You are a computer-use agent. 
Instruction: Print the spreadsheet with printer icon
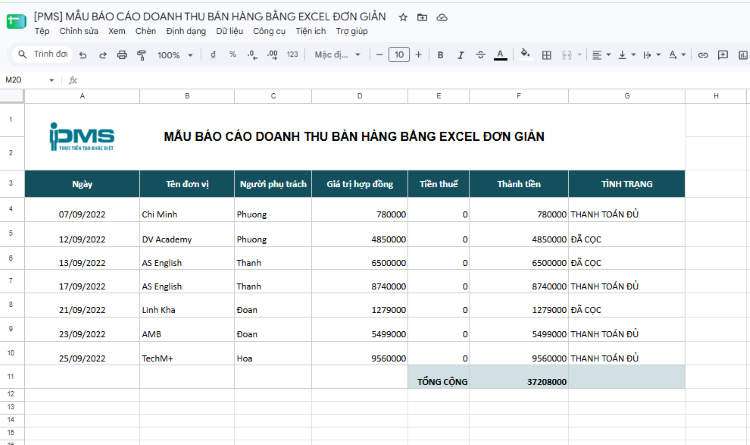(122, 55)
